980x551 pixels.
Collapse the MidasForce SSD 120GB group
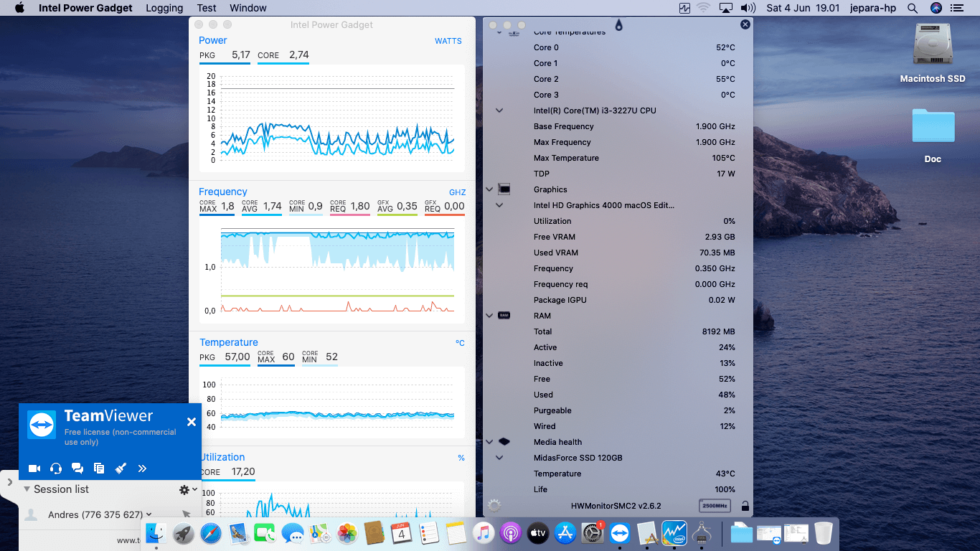[499, 458]
